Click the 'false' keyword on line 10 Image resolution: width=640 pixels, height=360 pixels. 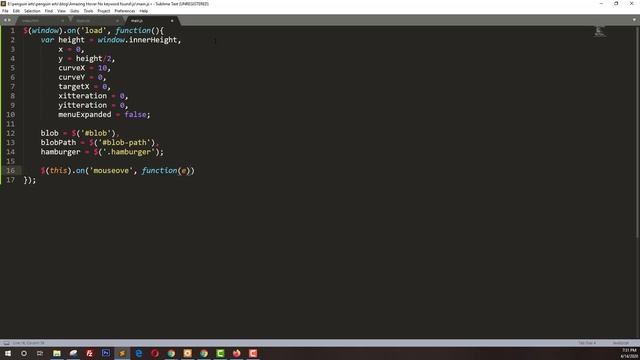[136, 115]
